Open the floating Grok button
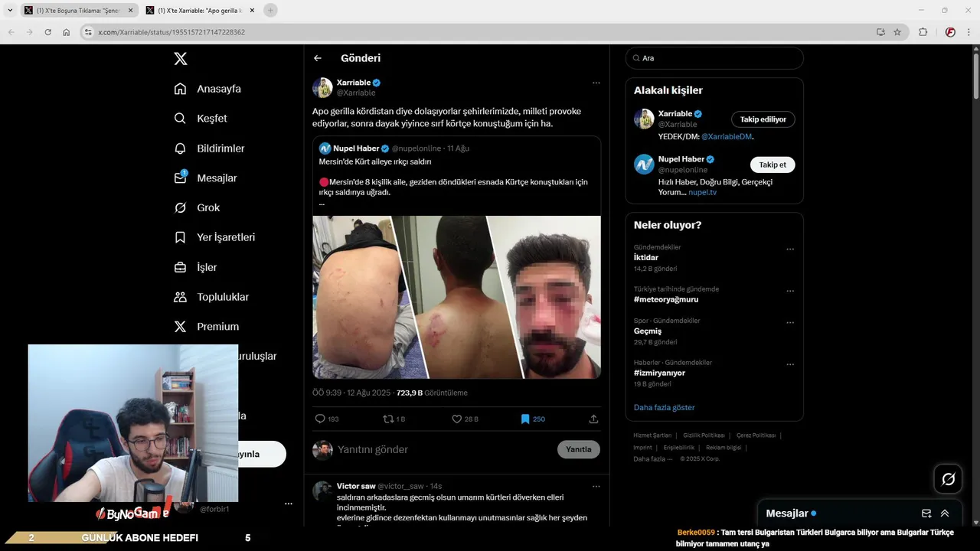980x551 pixels. coord(948,479)
